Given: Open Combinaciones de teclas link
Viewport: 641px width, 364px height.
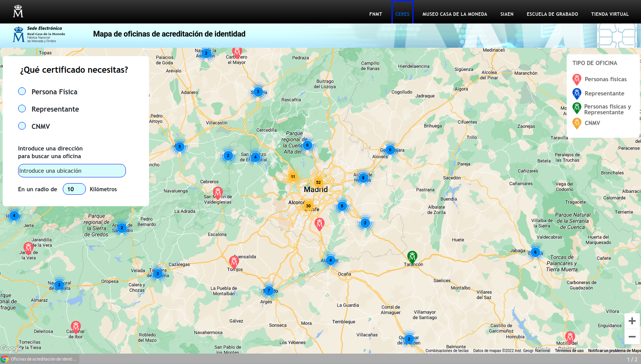Looking at the screenshot, I should click(447, 351).
